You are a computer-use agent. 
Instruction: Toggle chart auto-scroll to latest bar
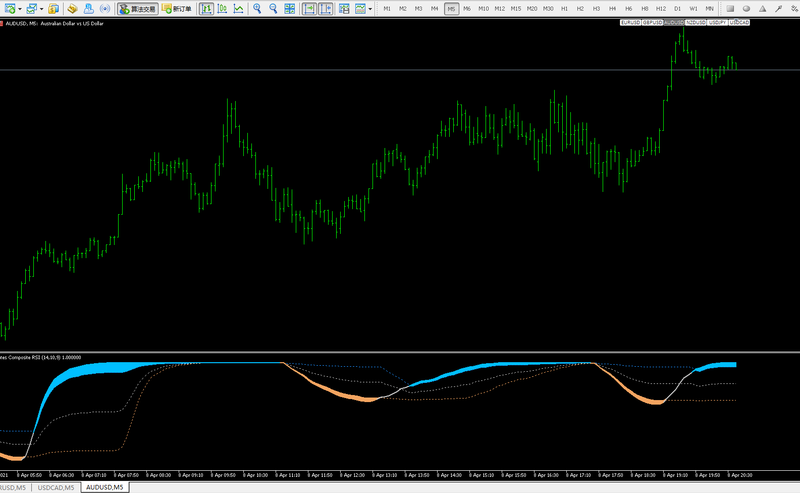(310, 8)
